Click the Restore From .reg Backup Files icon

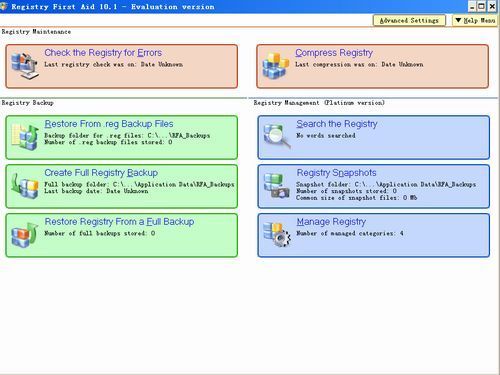pos(25,136)
